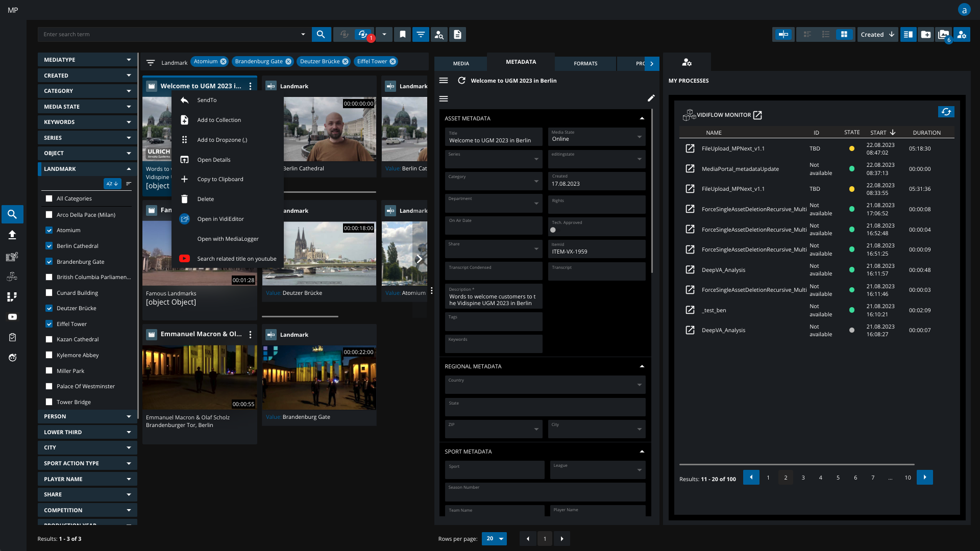This screenshot has width=980, height=551.
Task: Switch to the FORMATS tab
Action: tap(585, 63)
